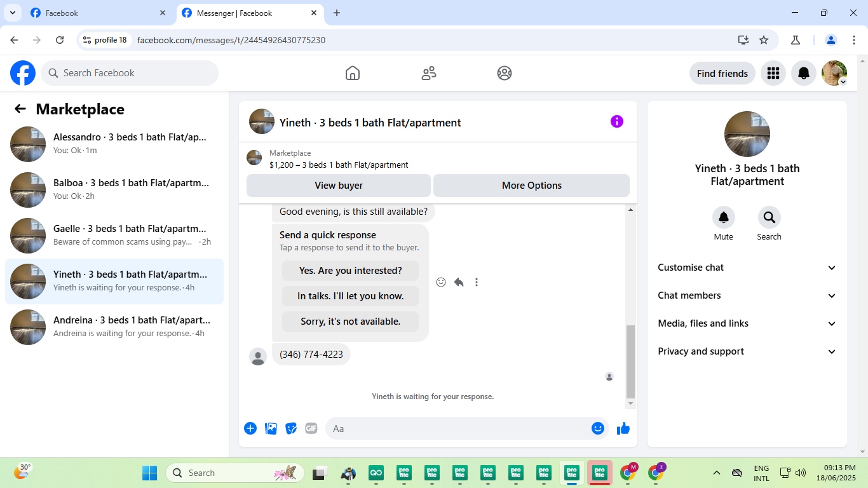Viewport: 868px width, 488px height.
Task: Bookmark this page with star icon
Action: click(764, 40)
